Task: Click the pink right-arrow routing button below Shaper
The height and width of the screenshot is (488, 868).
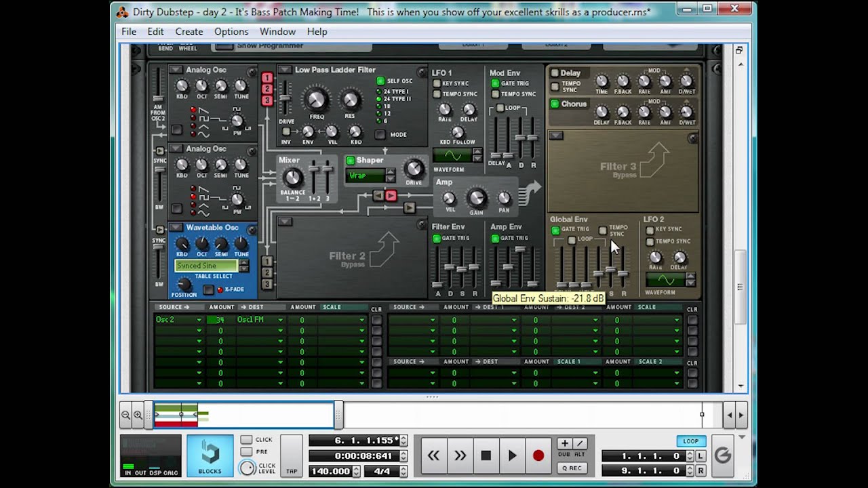Action: [x=391, y=196]
